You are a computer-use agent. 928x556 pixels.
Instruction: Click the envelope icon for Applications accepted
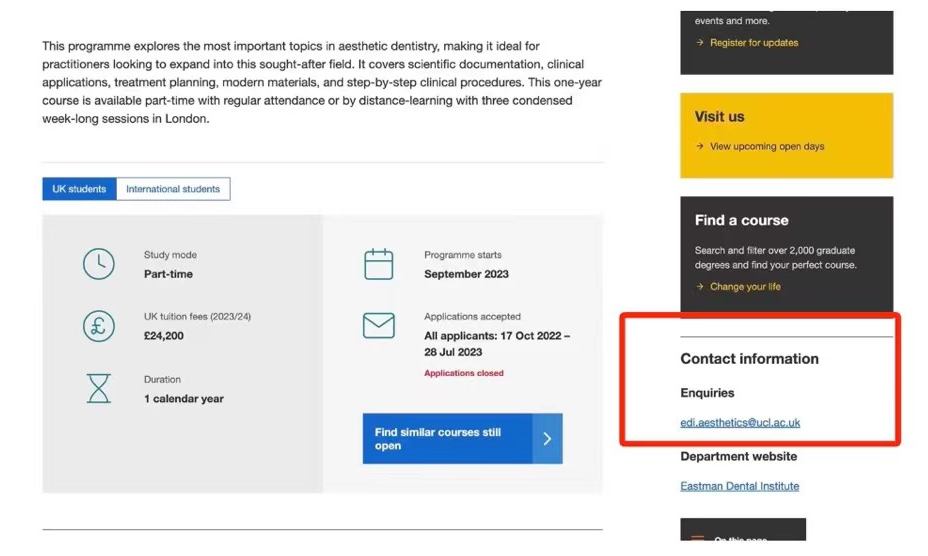379,326
